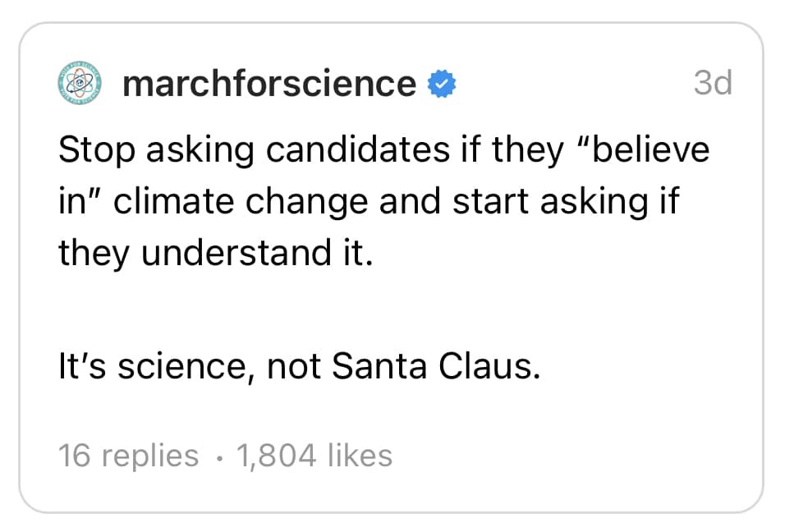Image resolution: width=794 pixels, height=532 pixels.
Task: Click the blank line between post paragraphs
Action: tap(328, 310)
